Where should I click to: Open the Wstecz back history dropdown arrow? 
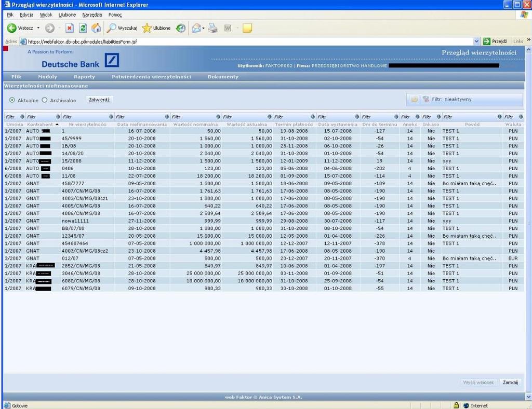[38, 28]
